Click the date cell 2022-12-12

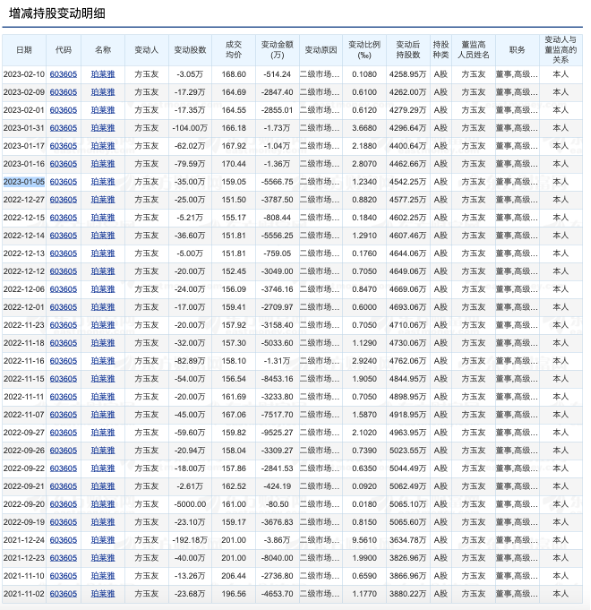(24, 271)
